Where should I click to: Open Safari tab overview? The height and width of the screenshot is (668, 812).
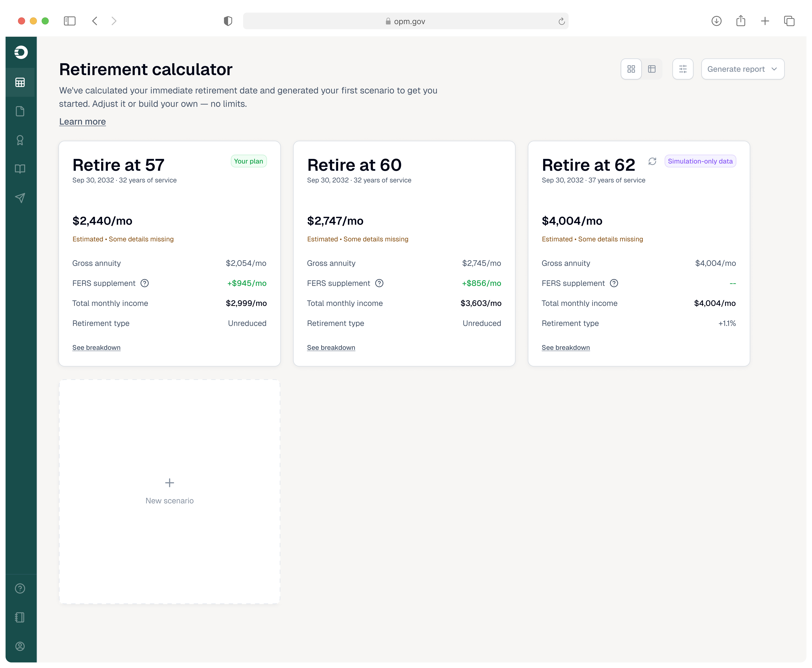tap(789, 21)
